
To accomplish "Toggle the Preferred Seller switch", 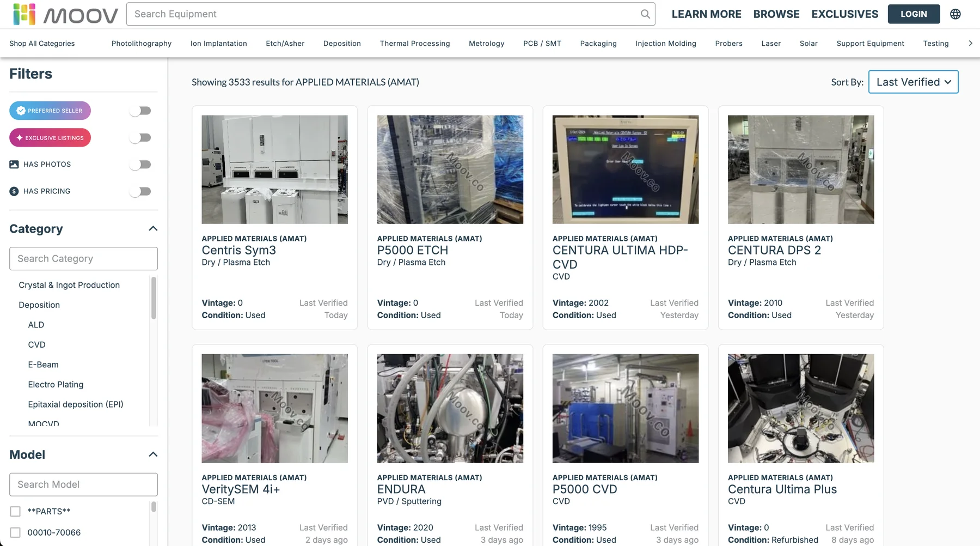I will (140, 111).
